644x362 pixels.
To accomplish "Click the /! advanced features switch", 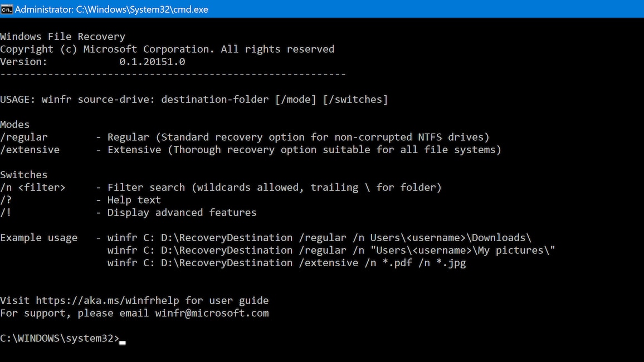I will 6,213.
